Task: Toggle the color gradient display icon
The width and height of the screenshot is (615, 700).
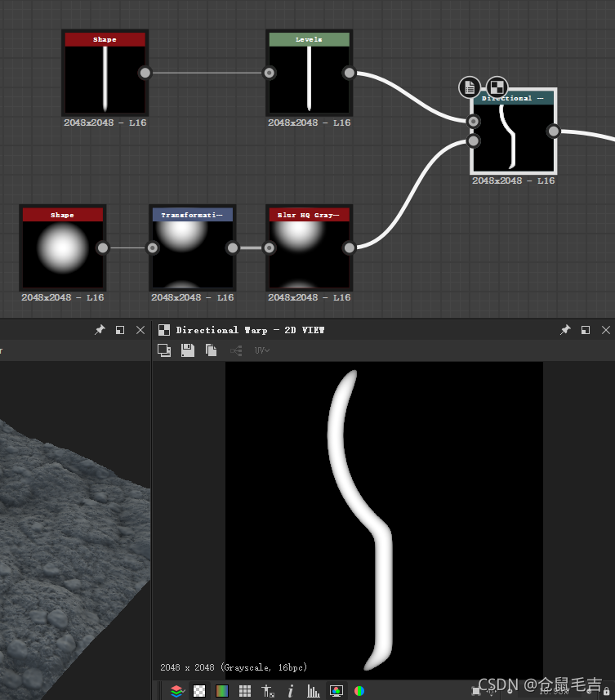Action: [222, 691]
